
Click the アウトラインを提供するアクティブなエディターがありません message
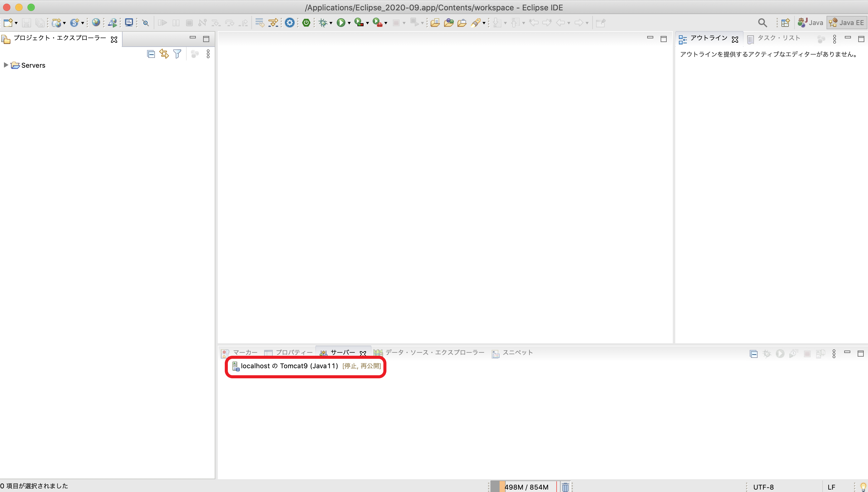coord(769,54)
